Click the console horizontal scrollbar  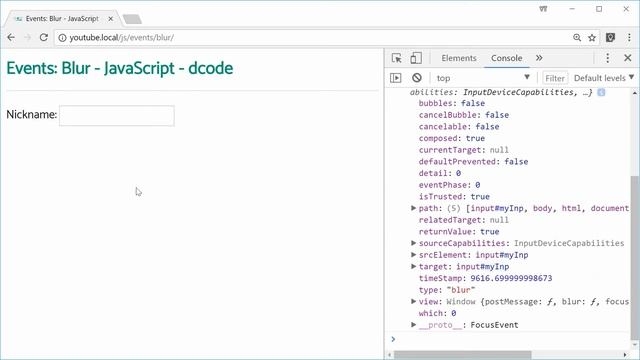(462, 355)
